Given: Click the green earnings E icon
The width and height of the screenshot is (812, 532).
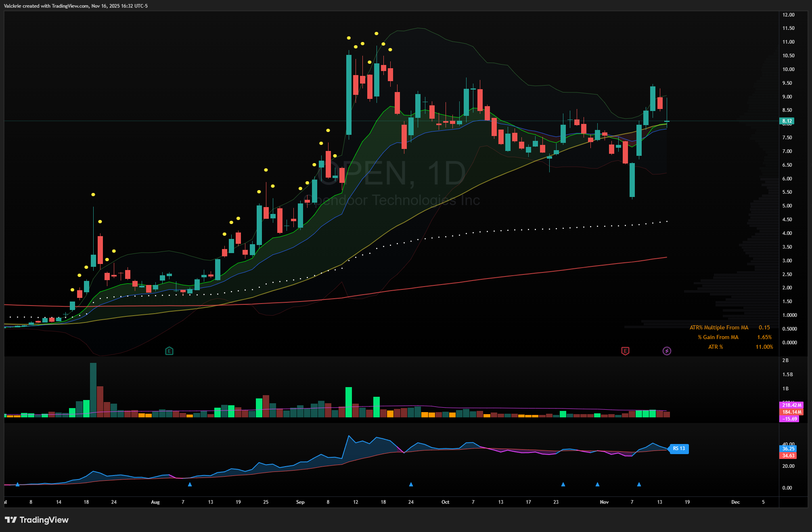Looking at the screenshot, I should pos(169,351).
